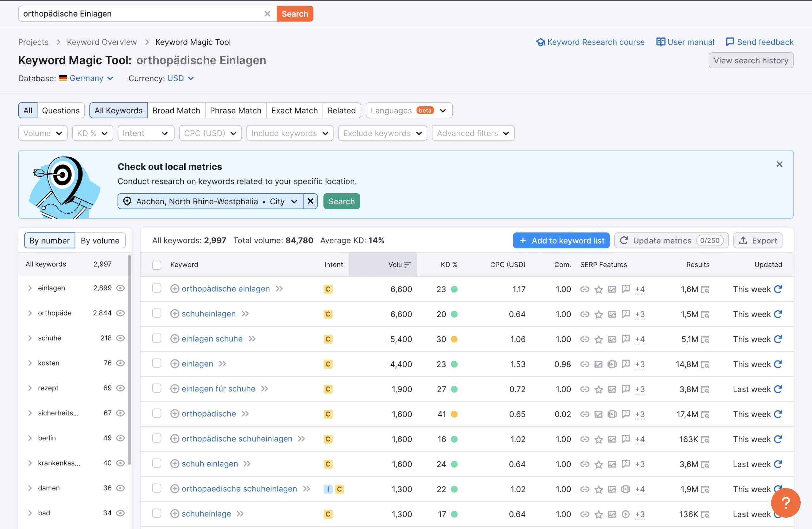Open the Advanced filters dropdown
The image size is (812, 529).
coord(473,133)
